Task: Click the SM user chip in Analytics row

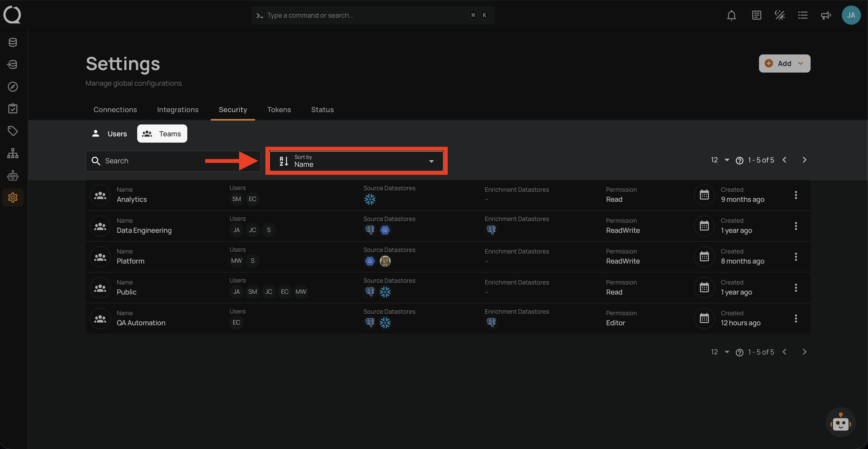Action: click(x=236, y=199)
